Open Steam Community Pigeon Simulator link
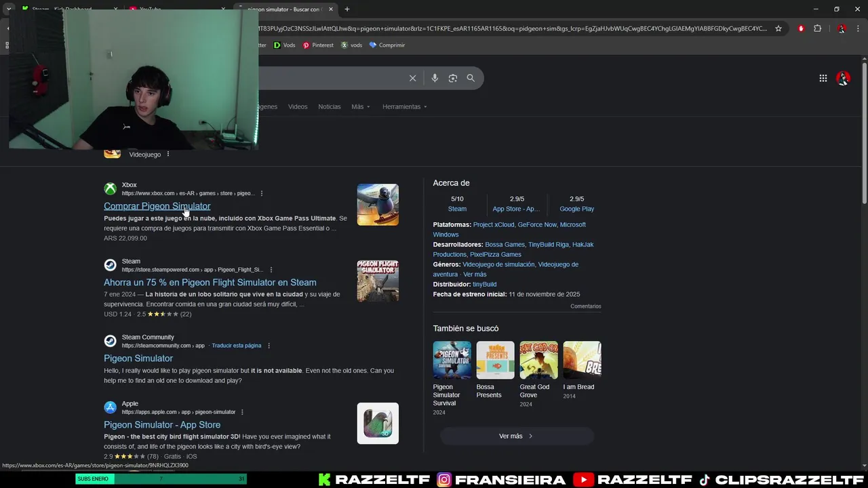This screenshot has height=488, width=868. (x=138, y=359)
